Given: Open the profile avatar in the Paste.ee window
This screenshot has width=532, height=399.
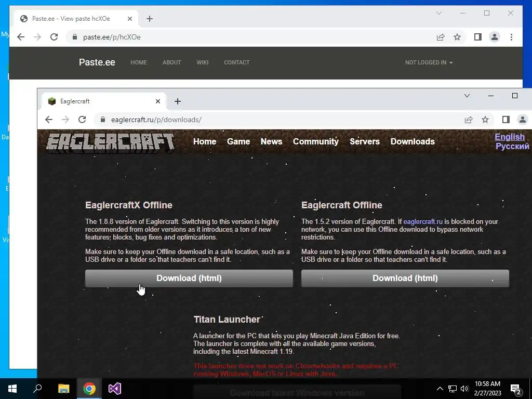Looking at the screenshot, I should coord(495,37).
